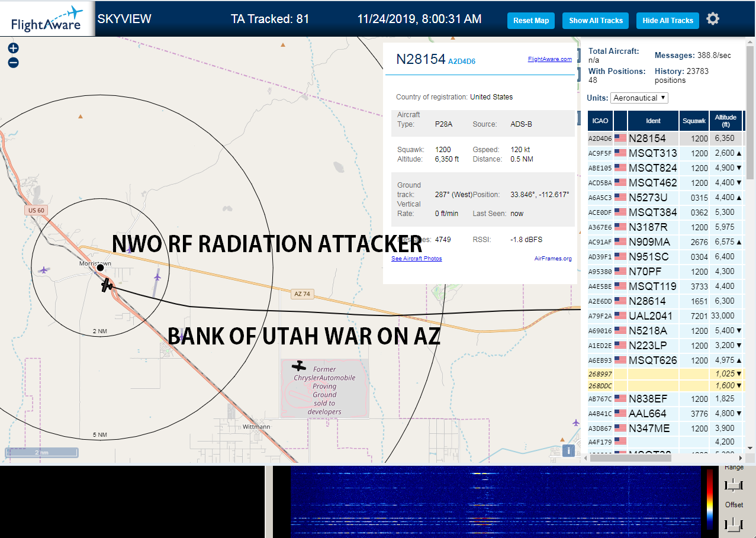Open the Units dropdown set to Aeronautical
756x538 pixels.
[x=639, y=98]
